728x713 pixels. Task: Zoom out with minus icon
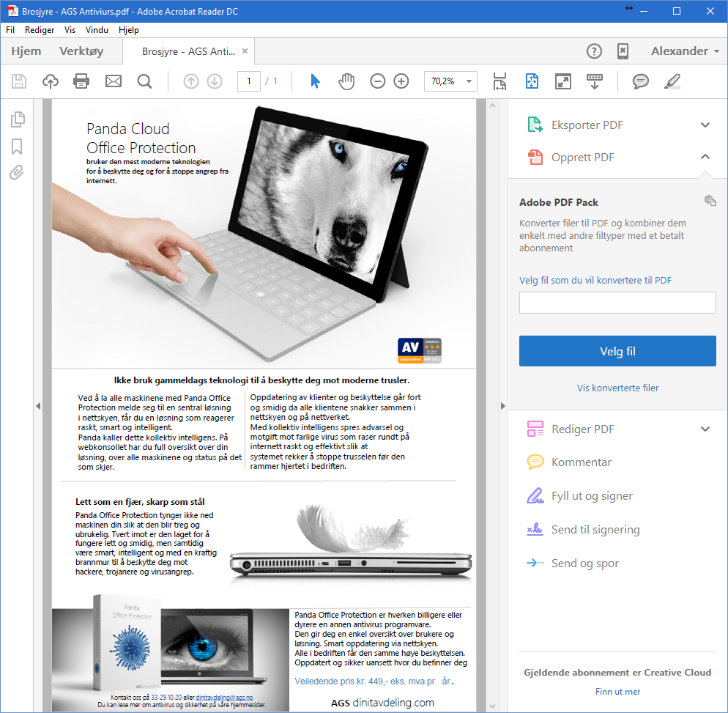pyautogui.click(x=377, y=81)
